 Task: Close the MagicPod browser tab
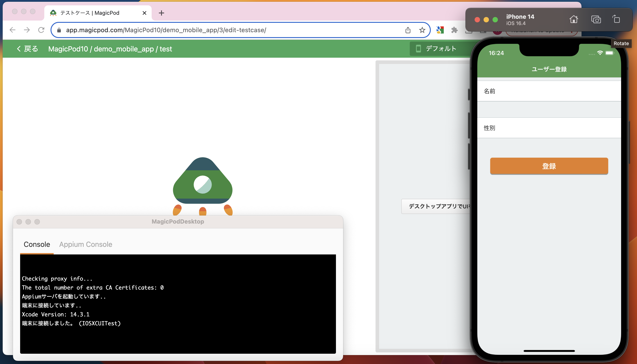pyautogui.click(x=144, y=13)
